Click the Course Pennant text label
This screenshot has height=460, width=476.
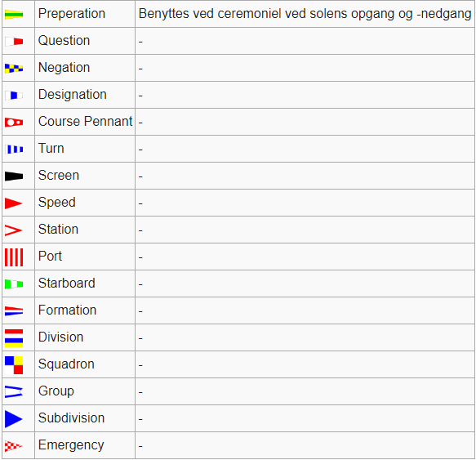click(x=85, y=122)
